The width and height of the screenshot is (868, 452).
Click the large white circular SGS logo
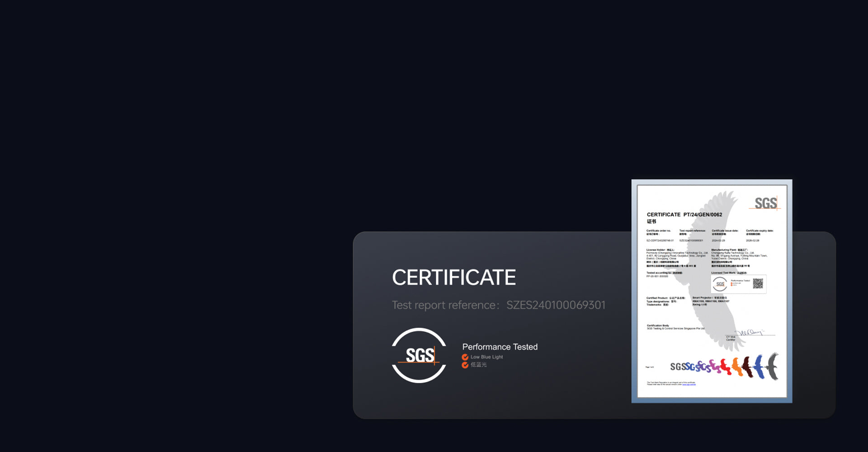coord(419,355)
